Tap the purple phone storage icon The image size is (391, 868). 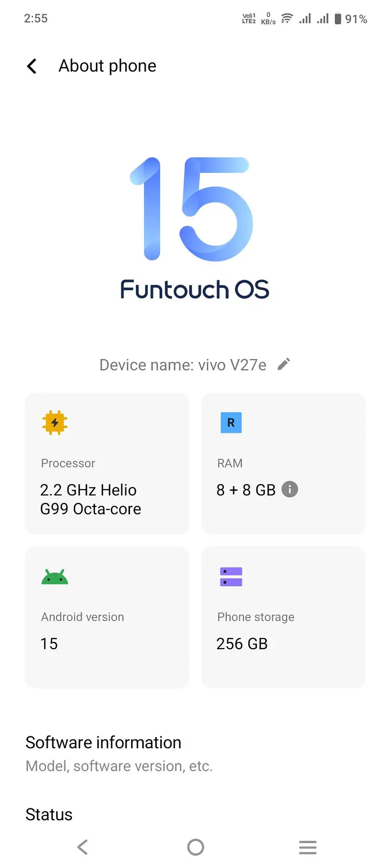click(x=231, y=577)
